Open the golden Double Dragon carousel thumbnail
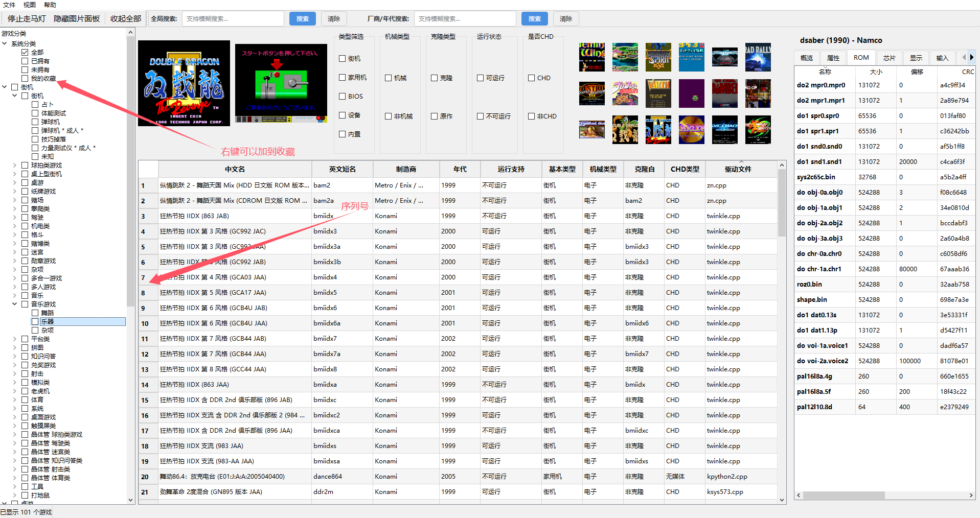Image resolution: width=980 pixels, height=518 pixels. 625,130
